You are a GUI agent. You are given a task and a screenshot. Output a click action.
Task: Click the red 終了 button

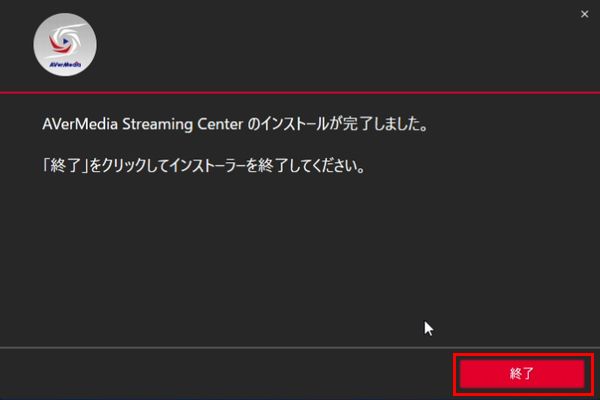(x=522, y=374)
